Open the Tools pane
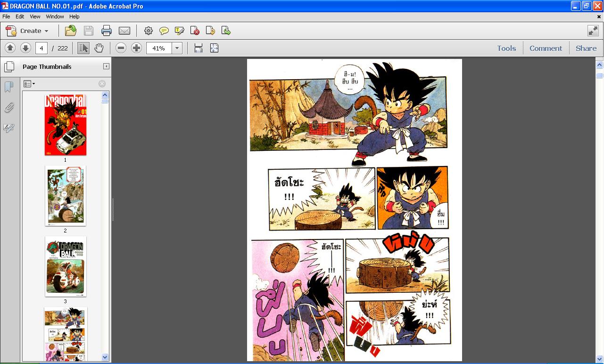This screenshot has height=364, width=604. point(506,48)
